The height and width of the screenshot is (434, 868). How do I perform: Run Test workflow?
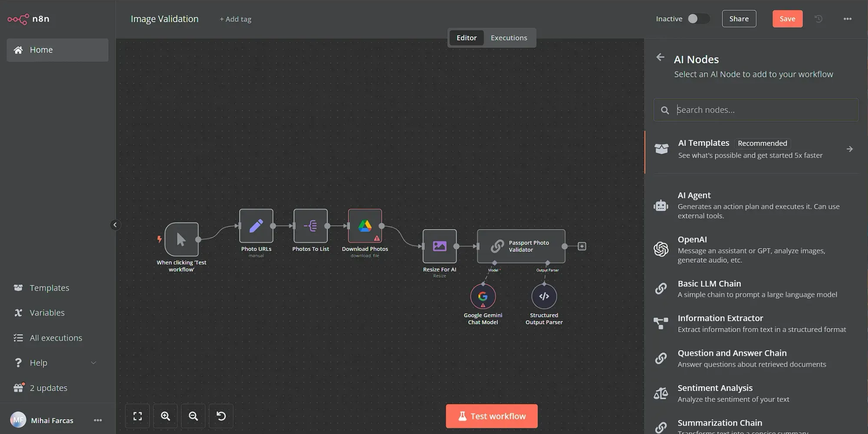pos(491,415)
